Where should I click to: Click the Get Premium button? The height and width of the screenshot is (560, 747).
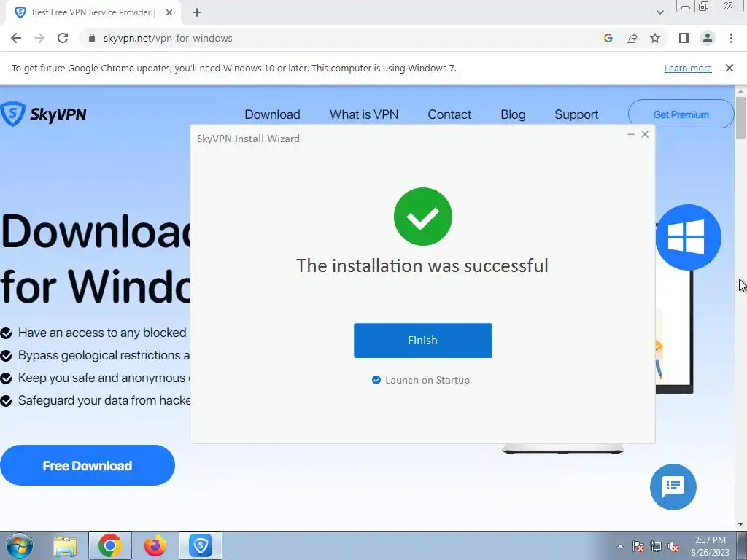click(x=681, y=114)
